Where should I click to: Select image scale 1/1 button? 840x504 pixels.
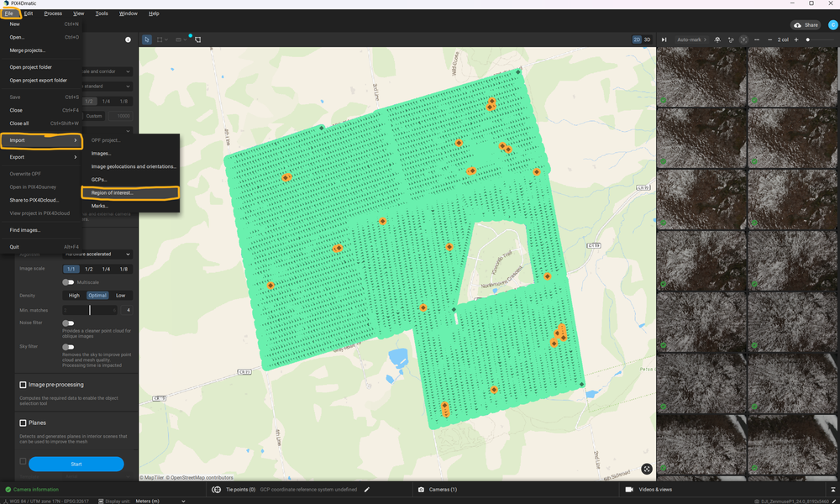71,270
